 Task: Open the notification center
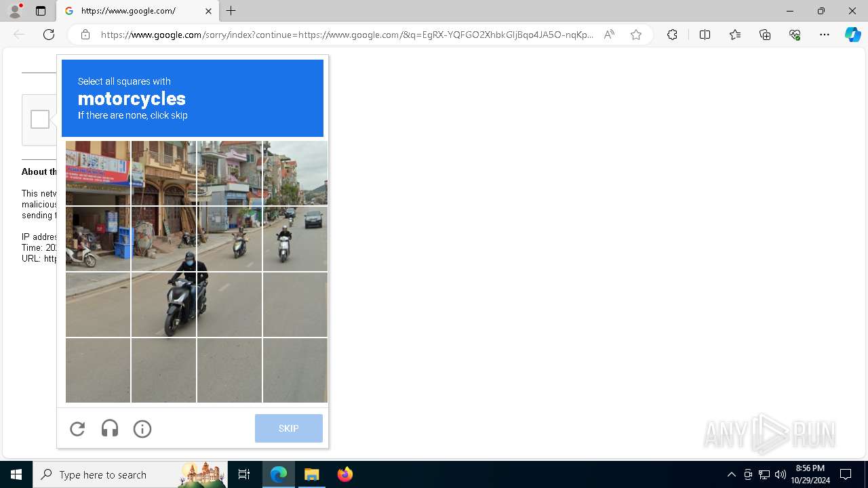point(846,474)
